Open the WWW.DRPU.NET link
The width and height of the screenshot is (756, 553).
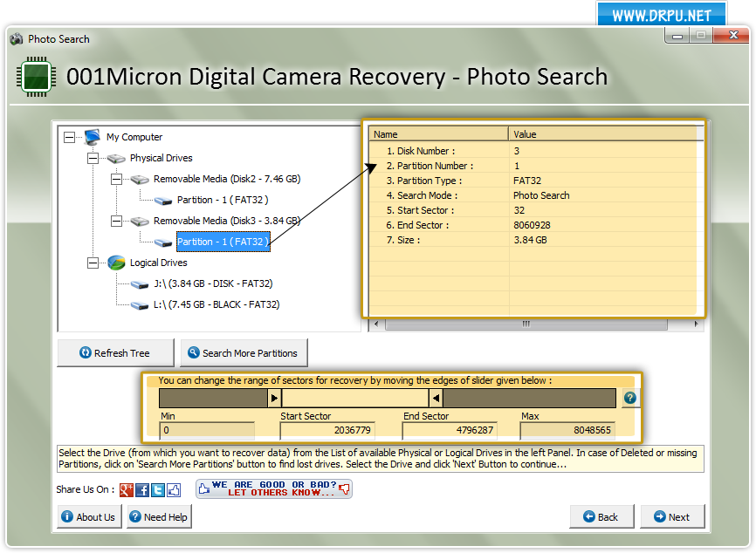tap(661, 14)
